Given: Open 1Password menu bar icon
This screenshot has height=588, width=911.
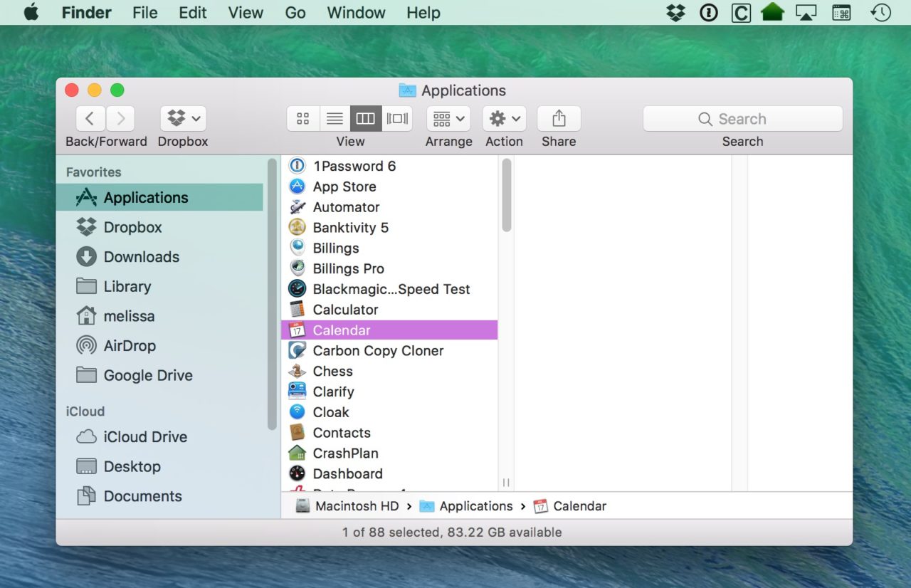Looking at the screenshot, I should 708,13.
